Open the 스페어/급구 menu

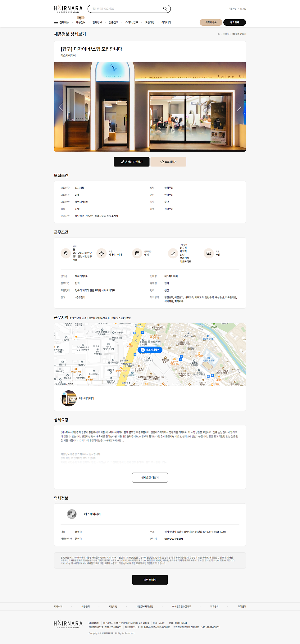(132, 22)
